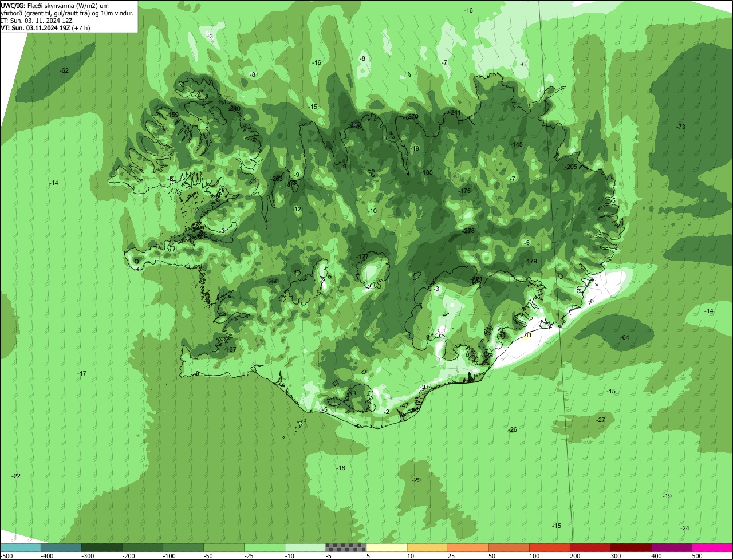Click the -137 value on the southwest peninsula
The image size is (733, 560).
tap(230, 349)
